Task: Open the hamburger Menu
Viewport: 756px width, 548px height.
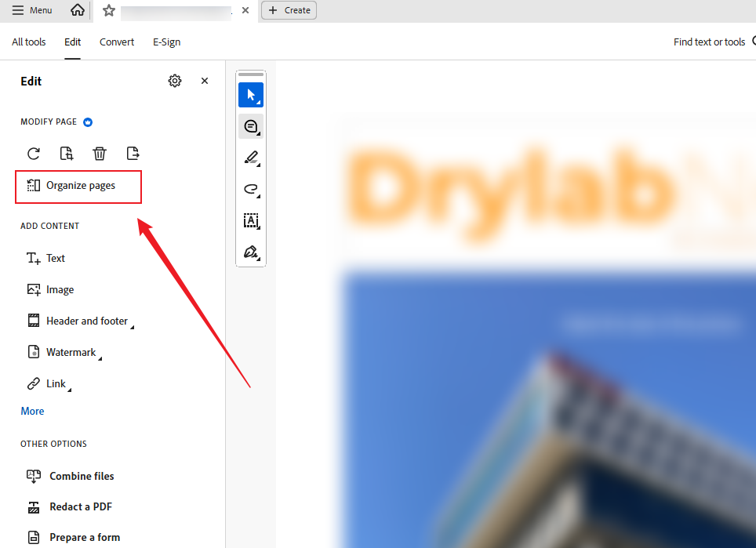Action: click(x=31, y=10)
